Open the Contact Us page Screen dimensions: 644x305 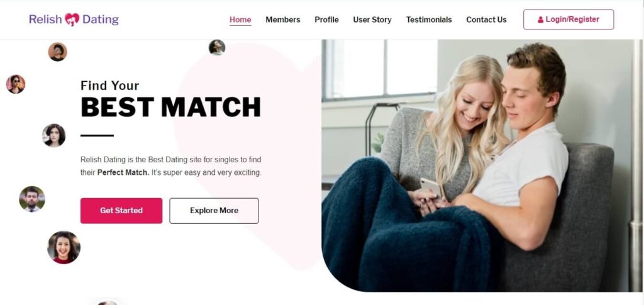486,19
